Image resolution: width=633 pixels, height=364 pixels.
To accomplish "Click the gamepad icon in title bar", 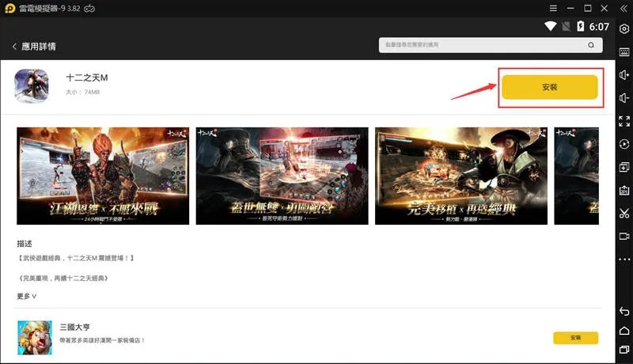I will point(89,9).
